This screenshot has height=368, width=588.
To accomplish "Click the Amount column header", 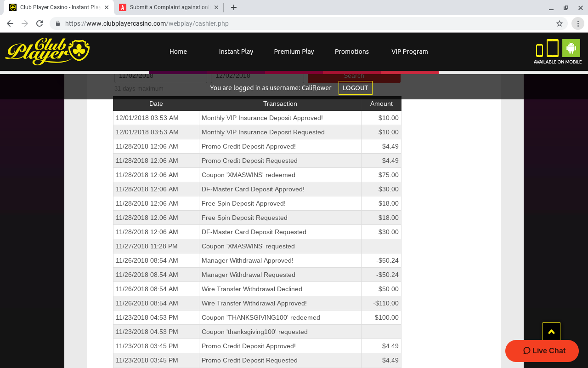I will (381, 103).
